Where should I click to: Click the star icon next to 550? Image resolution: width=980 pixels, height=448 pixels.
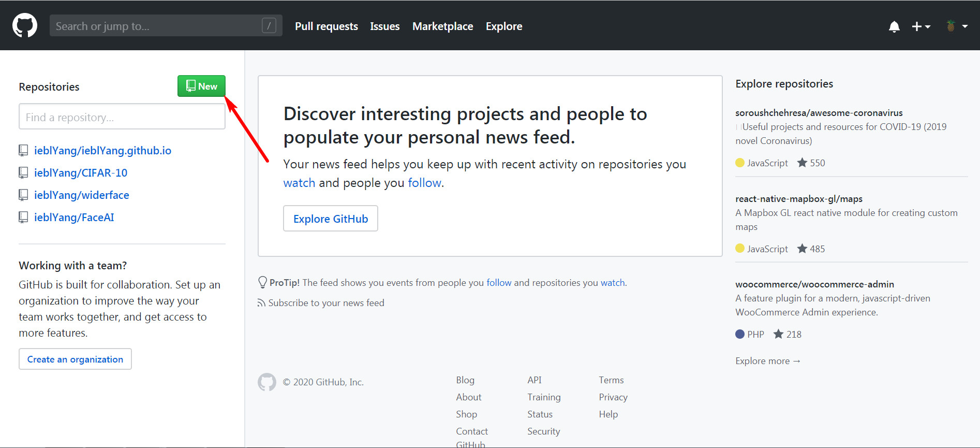click(802, 163)
